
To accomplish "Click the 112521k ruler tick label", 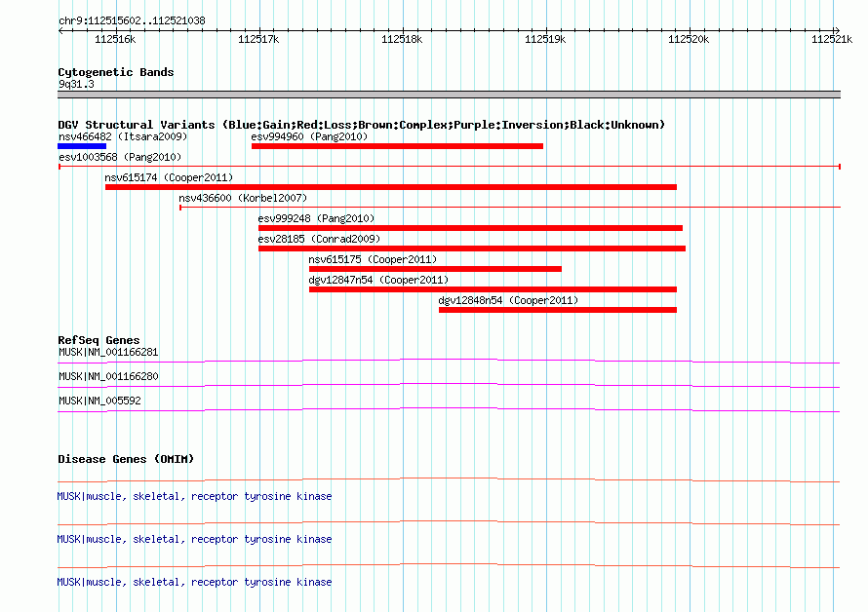I will tap(832, 39).
